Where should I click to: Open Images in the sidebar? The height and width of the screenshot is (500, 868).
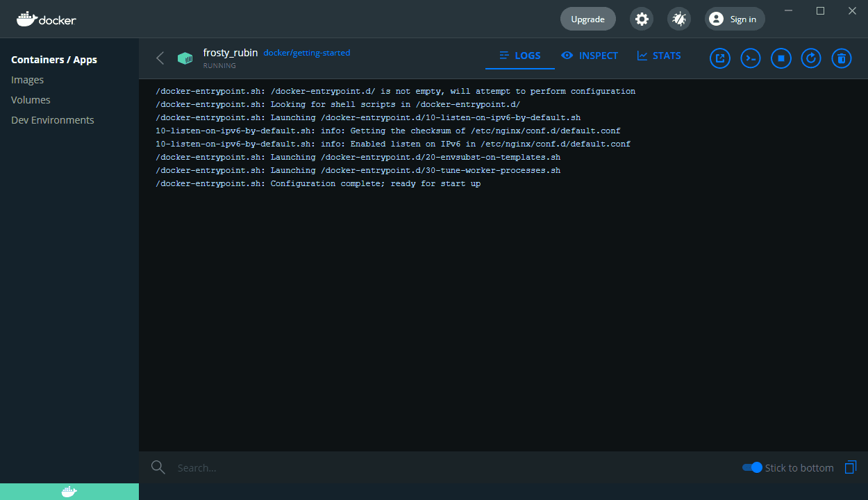(28, 80)
